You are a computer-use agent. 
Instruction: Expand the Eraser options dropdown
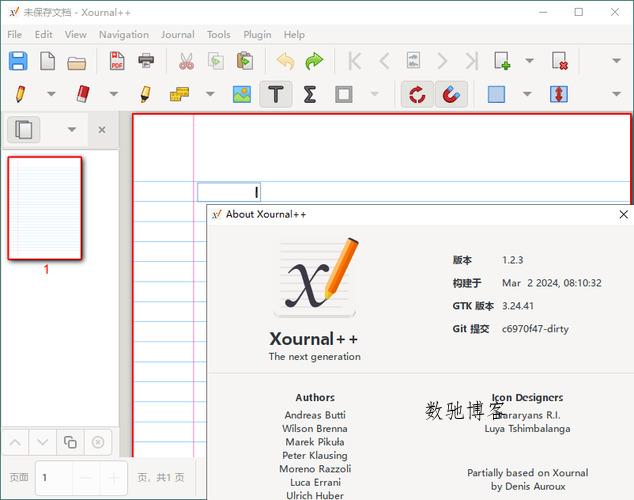[x=114, y=94]
